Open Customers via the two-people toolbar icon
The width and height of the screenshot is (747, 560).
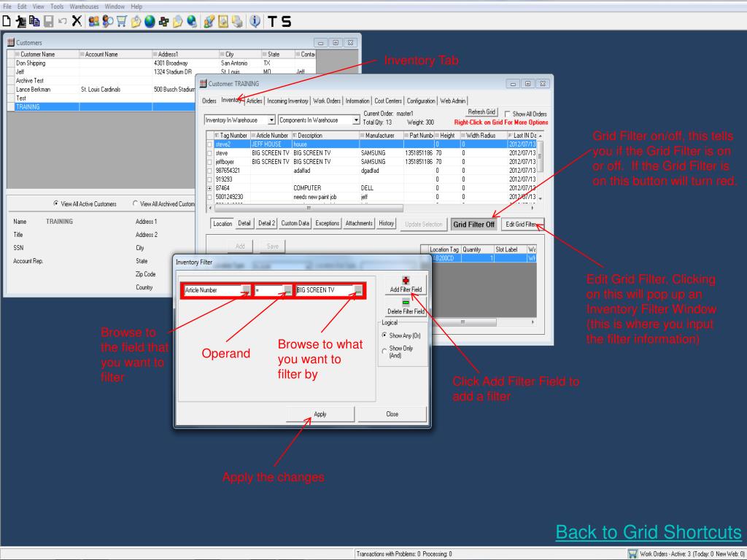94,21
